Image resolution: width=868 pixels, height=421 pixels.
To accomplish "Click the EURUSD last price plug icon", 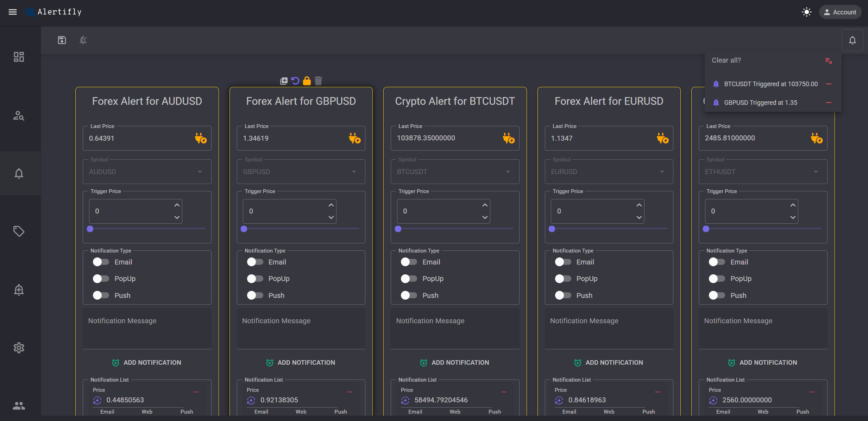I will pyautogui.click(x=662, y=138).
